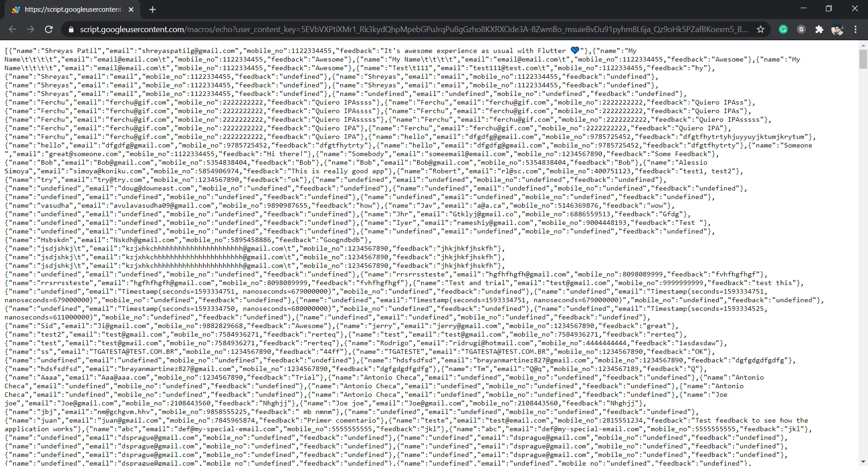Restore the window size
868x466 pixels.
pos(829,8)
